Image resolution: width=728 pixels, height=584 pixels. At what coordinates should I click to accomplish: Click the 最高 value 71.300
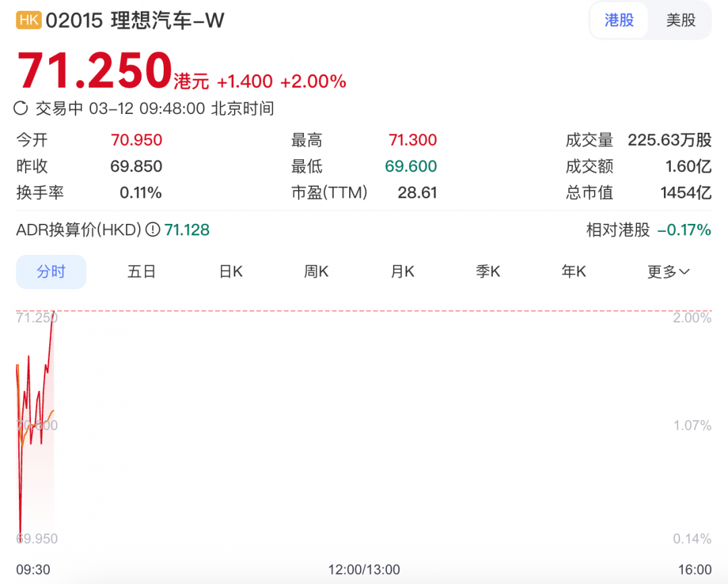(x=413, y=140)
